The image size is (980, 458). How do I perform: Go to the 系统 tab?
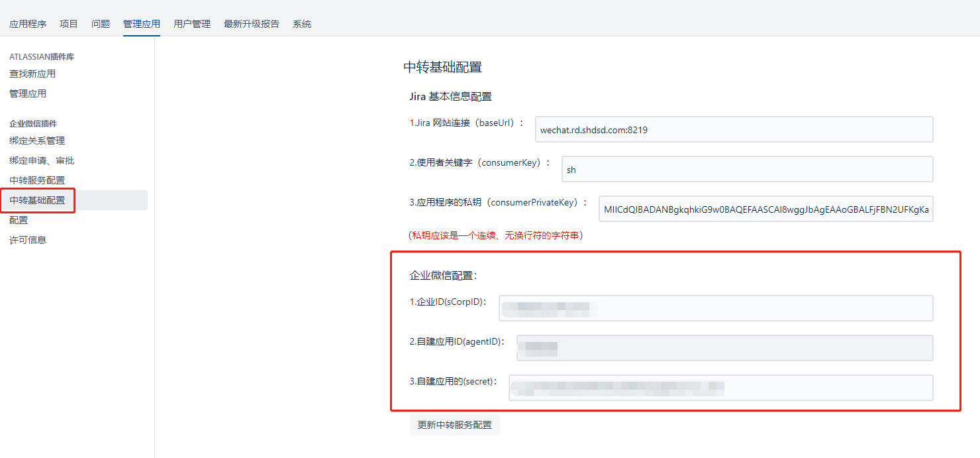tap(302, 24)
